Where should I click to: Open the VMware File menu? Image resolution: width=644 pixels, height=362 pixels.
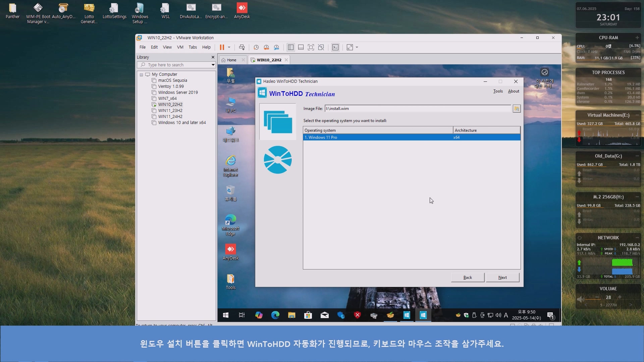(x=143, y=47)
